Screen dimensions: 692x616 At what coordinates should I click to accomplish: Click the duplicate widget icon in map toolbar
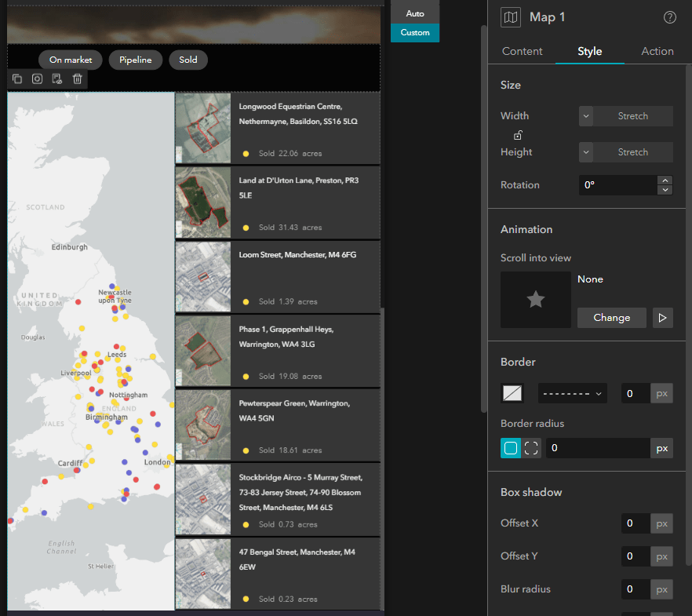click(17, 79)
